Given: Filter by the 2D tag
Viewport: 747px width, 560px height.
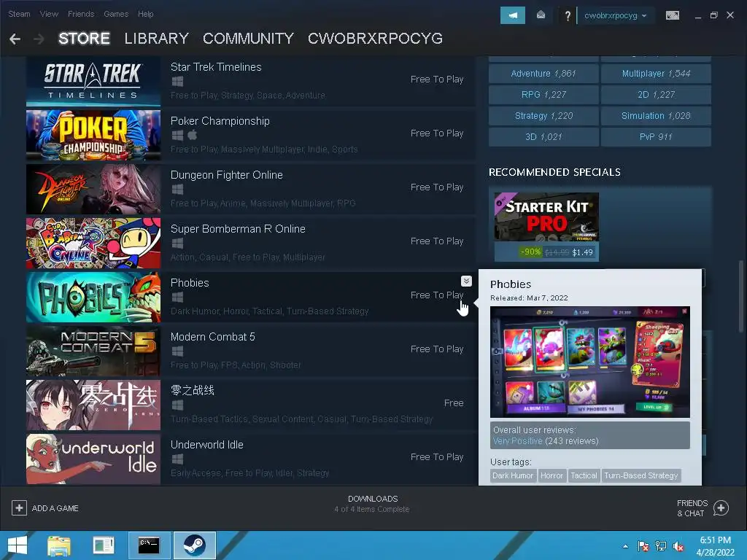Looking at the screenshot, I should click(x=656, y=94).
